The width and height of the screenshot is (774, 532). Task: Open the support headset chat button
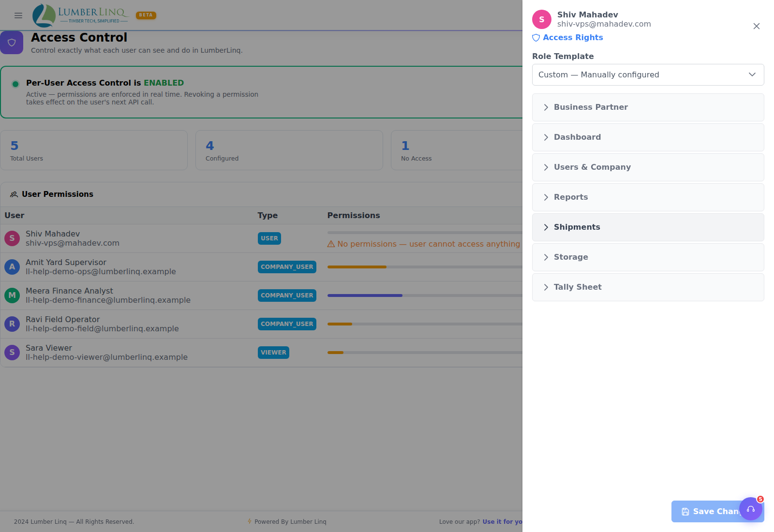click(751, 509)
